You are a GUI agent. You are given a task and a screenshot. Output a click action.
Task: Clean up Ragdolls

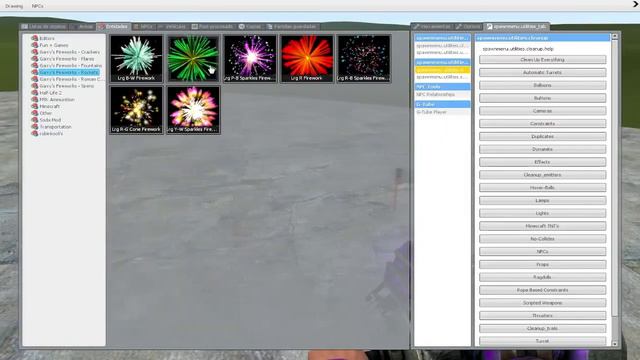coord(542,277)
